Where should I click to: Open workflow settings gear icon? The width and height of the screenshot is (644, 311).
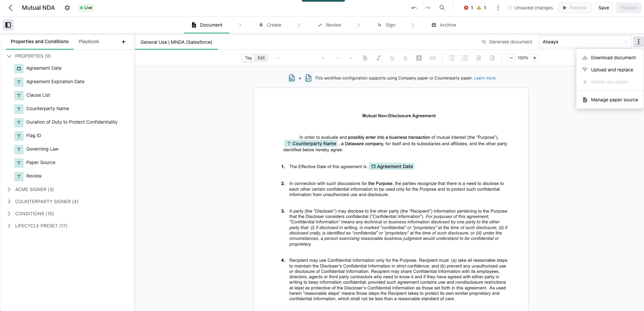(x=67, y=8)
